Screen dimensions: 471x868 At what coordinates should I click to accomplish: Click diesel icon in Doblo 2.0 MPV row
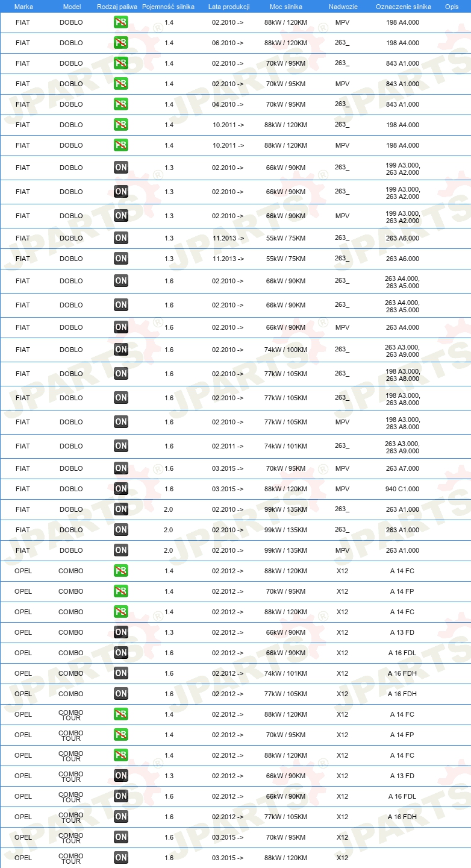coord(120,550)
